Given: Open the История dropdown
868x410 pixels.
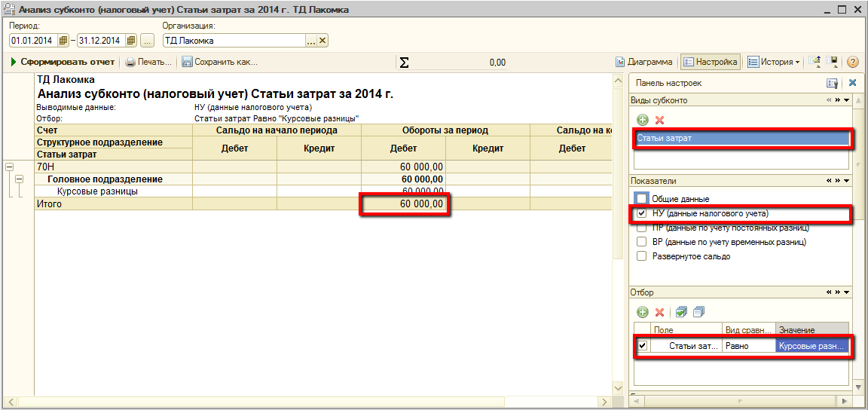Looking at the screenshot, I should point(774,63).
